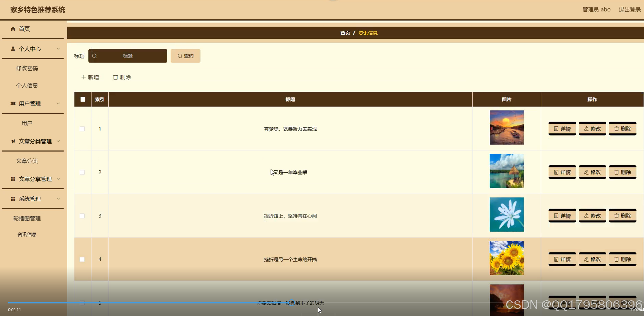Click the users icon next to 用户管理

pos(13,103)
